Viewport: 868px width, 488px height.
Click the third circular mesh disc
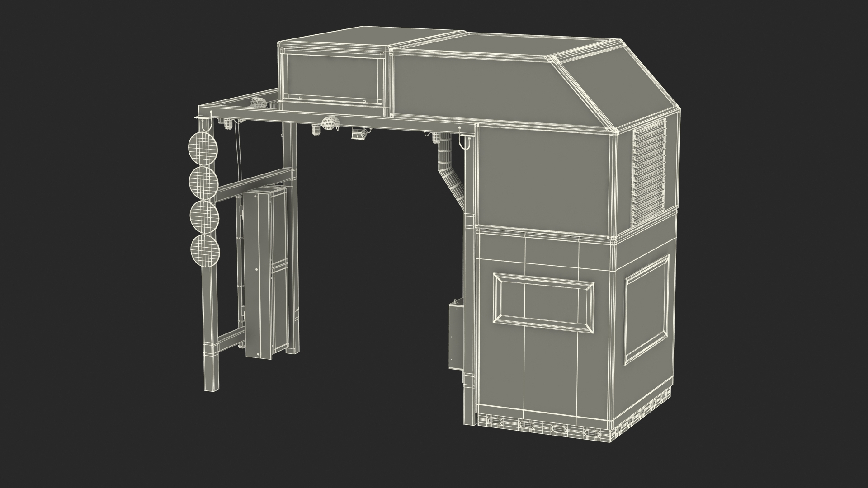pyautogui.click(x=204, y=216)
